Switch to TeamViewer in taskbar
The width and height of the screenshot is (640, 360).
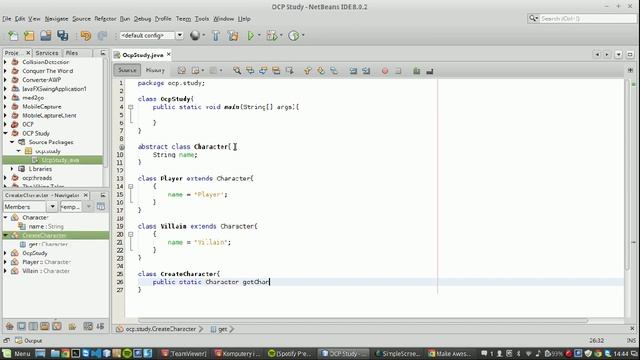click(x=184, y=353)
